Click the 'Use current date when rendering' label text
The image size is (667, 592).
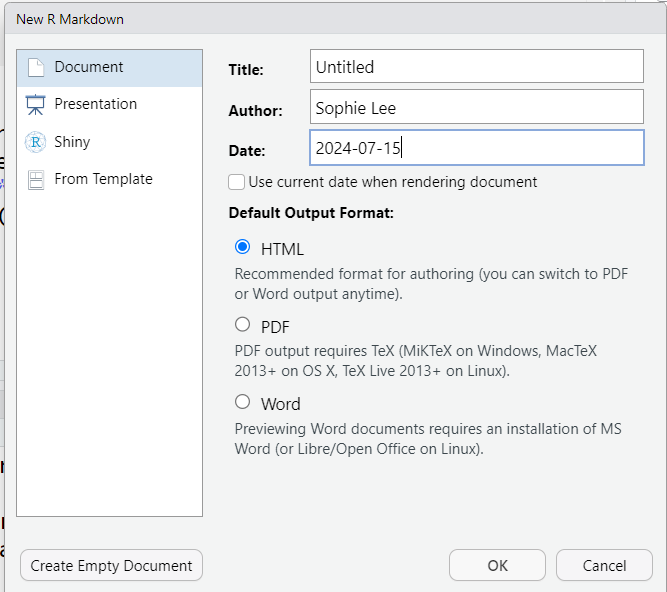[x=392, y=182]
